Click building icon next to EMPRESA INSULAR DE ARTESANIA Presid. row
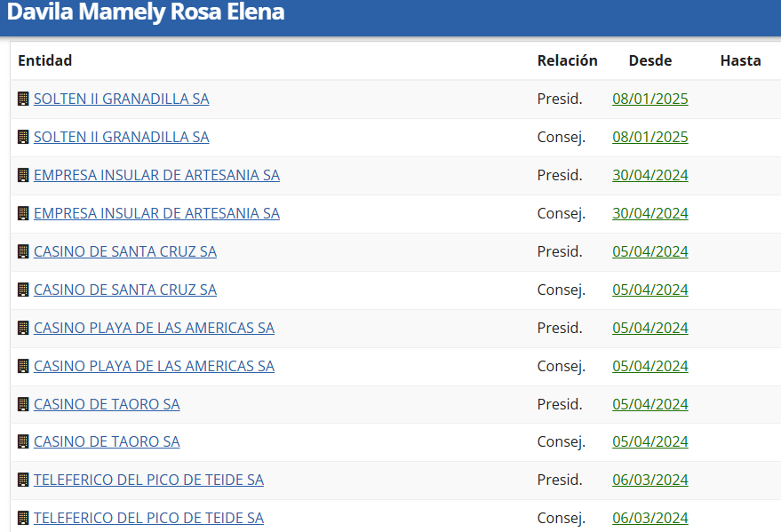Image resolution: width=781 pixels, height=532 pixels. (x=23, y=175)
